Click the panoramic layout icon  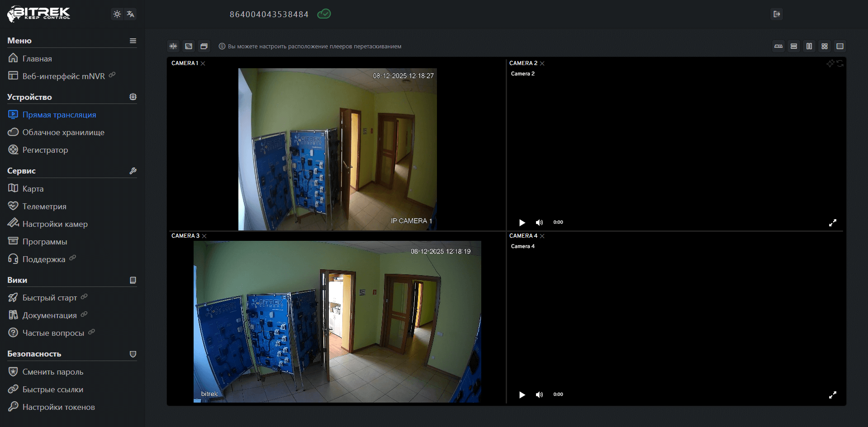(778, 46)
